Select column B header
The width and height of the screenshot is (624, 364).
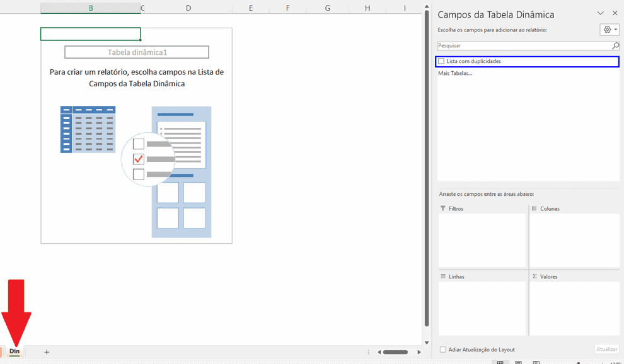pos(91,8)
